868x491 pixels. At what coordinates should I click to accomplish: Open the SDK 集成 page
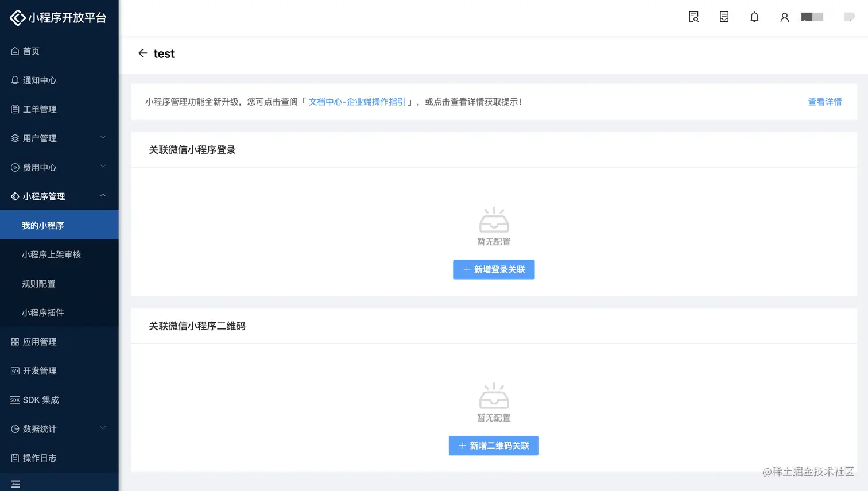pyautogui.click(x=39, y=400)
